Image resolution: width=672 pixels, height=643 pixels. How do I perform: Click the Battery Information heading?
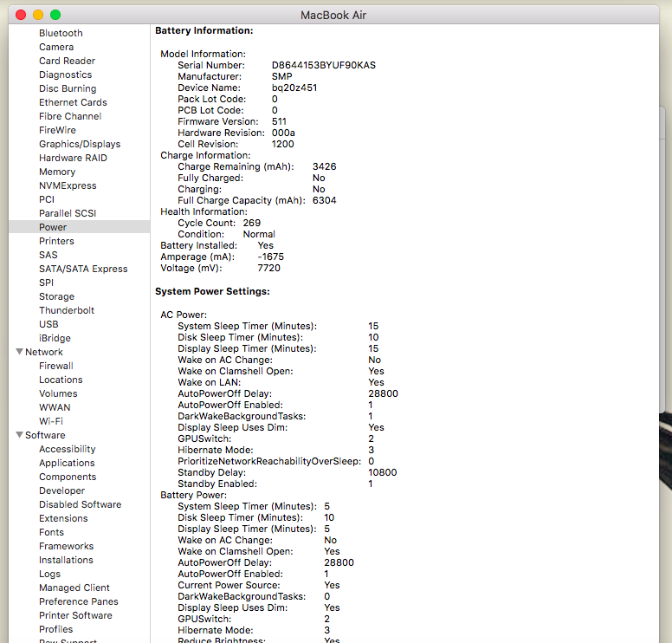[x=204, y=30]
